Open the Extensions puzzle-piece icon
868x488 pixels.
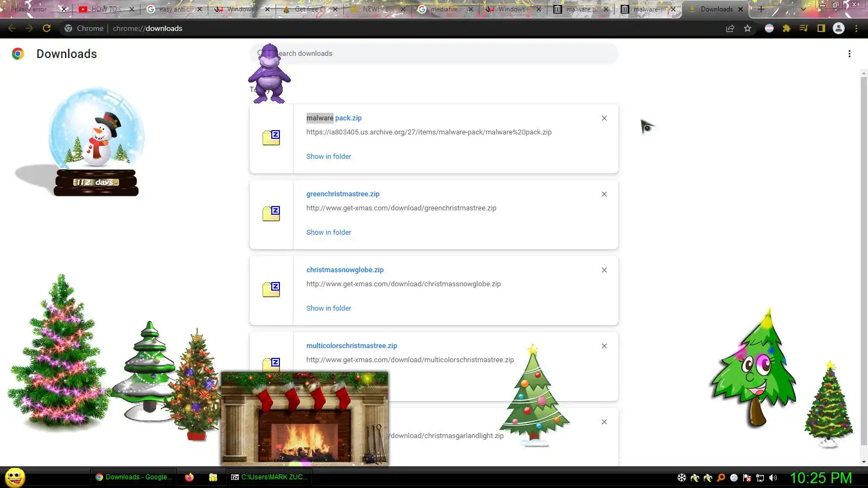pos(786,28)
